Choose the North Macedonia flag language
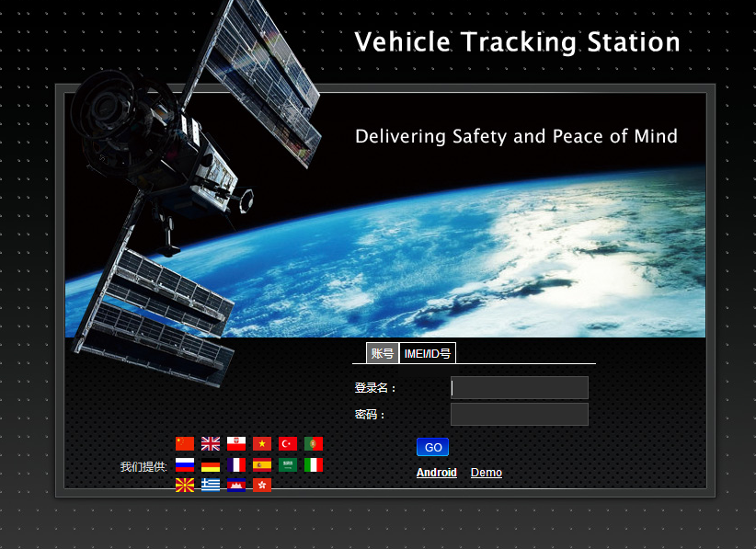756x549 pixels. [185, 485]
